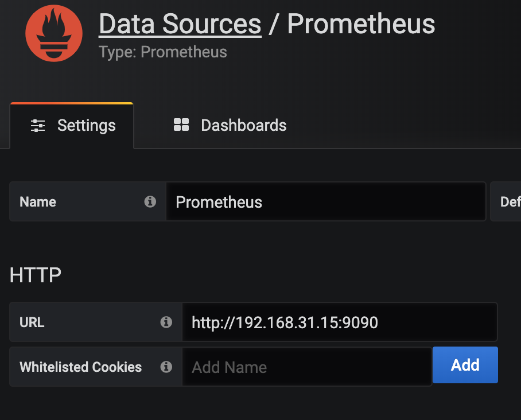Click the Prometheus flame logo
Image resolution: width=521 pixels, height=420 pixels.
pos(54,33)
